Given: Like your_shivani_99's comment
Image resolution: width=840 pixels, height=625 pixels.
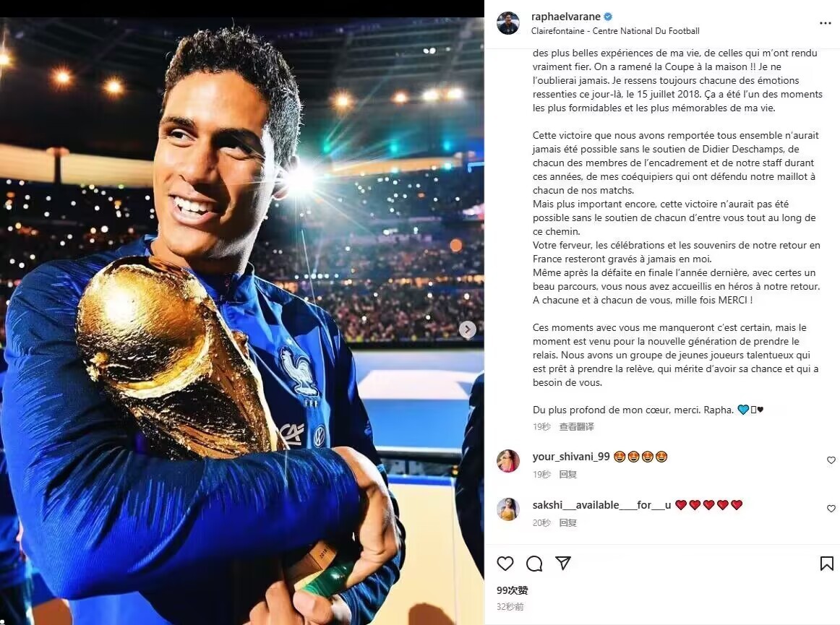Looking at the screenshot, I should pos(831,460).
